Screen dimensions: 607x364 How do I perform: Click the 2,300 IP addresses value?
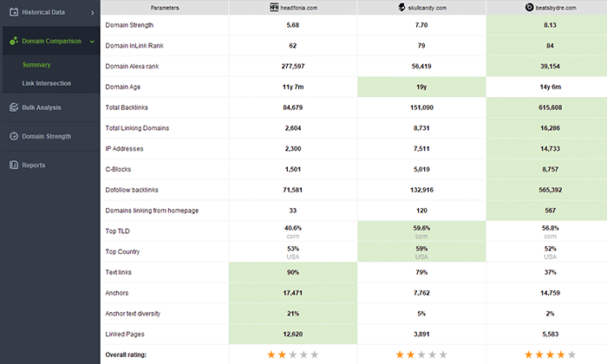pos(293,148)
